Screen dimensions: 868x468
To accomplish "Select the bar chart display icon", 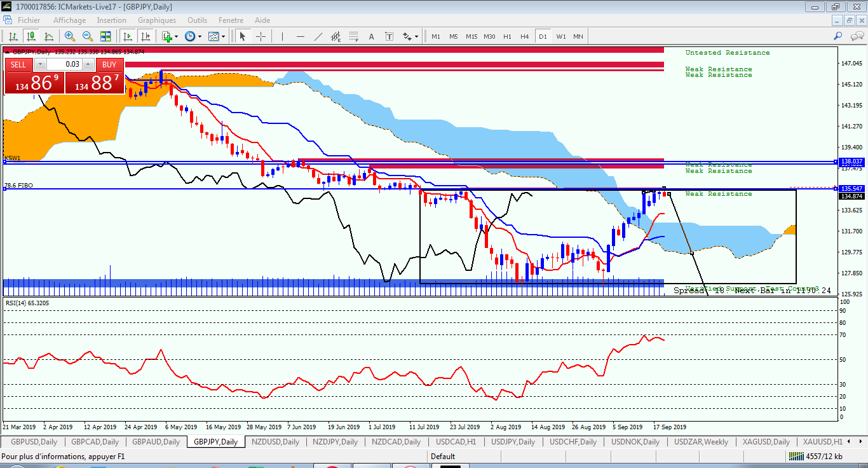I will pos(13,36).
